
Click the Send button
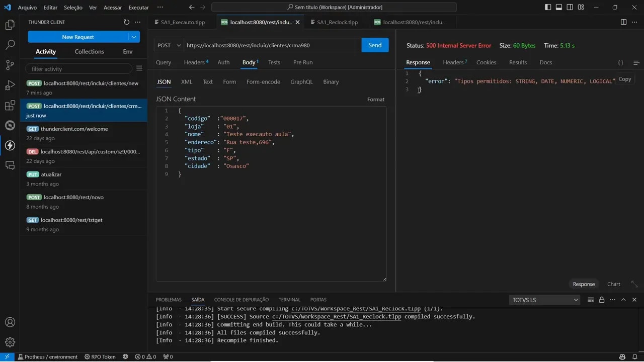click(375, 45)
